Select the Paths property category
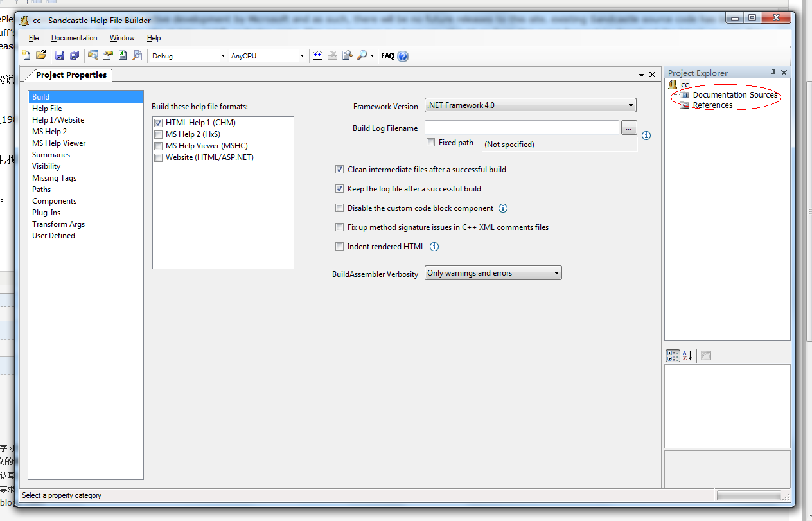Image resolution: width=812 pixels, height=521 pixels. click(85, 190)
